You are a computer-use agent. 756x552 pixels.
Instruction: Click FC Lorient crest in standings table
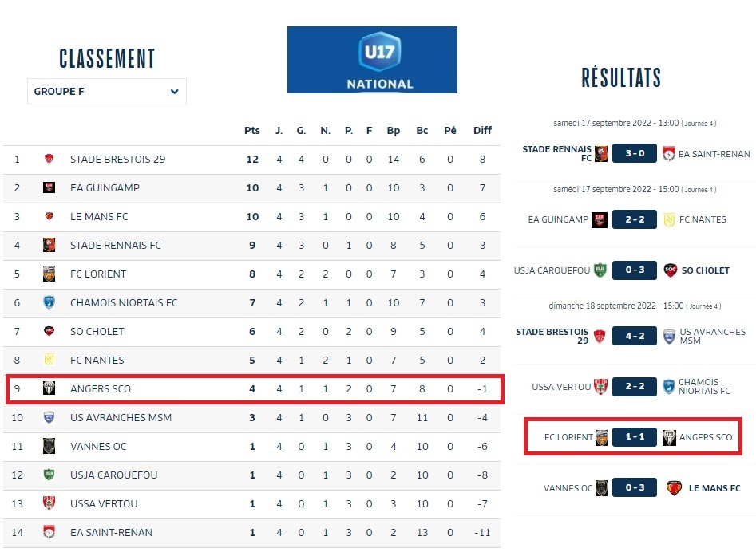click(49, 274)
